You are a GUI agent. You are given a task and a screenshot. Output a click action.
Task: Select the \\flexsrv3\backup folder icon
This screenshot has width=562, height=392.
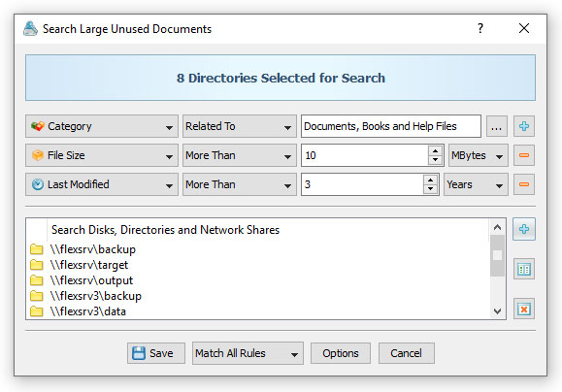tap(36, 296)
